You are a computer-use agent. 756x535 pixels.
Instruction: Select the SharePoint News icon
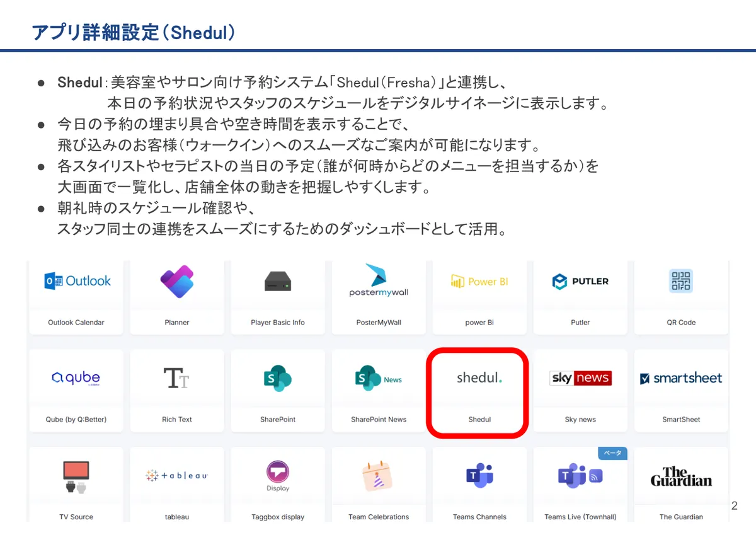379,379
